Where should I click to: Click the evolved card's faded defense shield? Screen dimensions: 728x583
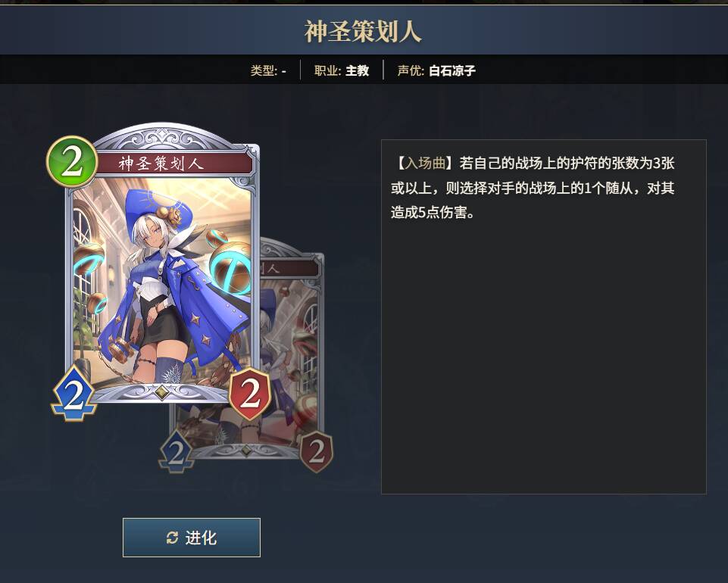click(x=316, y=451)
